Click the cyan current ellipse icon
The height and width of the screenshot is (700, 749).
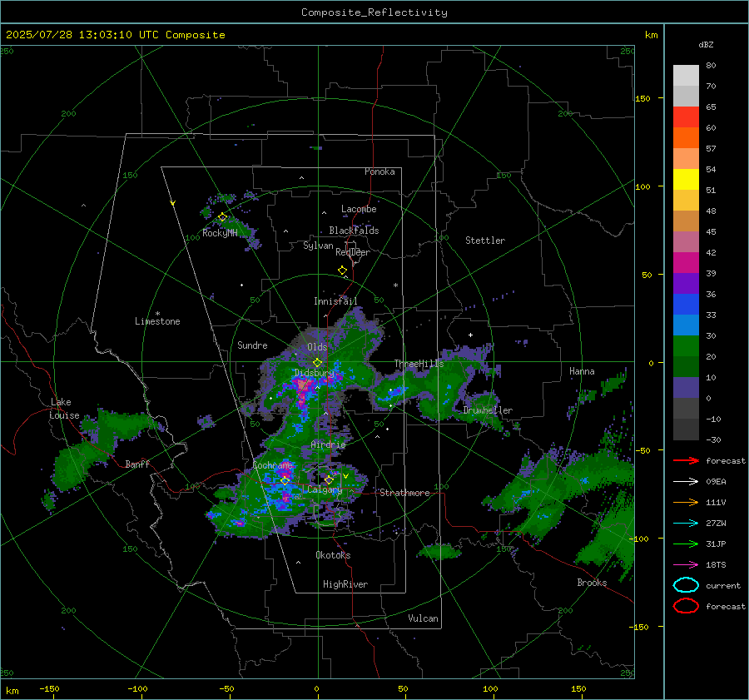686,585
